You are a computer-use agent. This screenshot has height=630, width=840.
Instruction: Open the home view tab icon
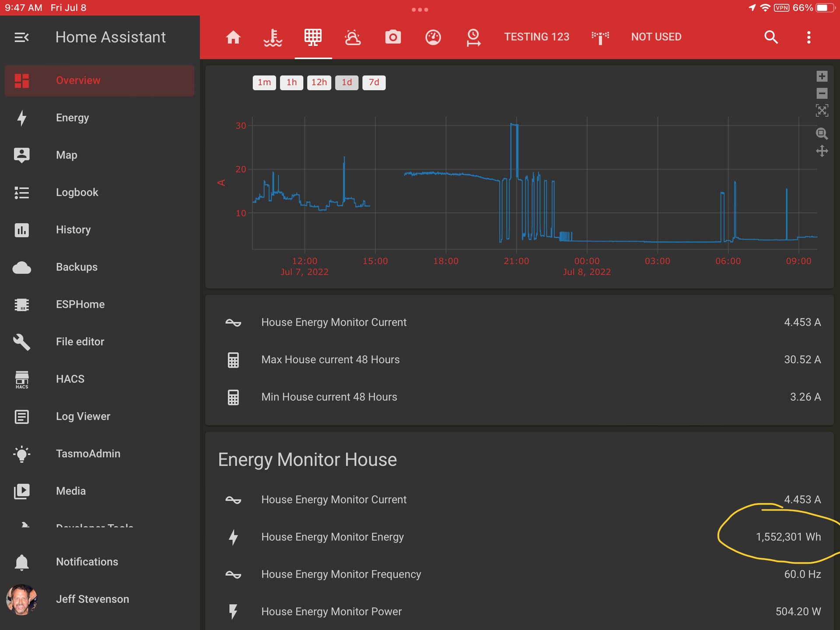[233, 37]
